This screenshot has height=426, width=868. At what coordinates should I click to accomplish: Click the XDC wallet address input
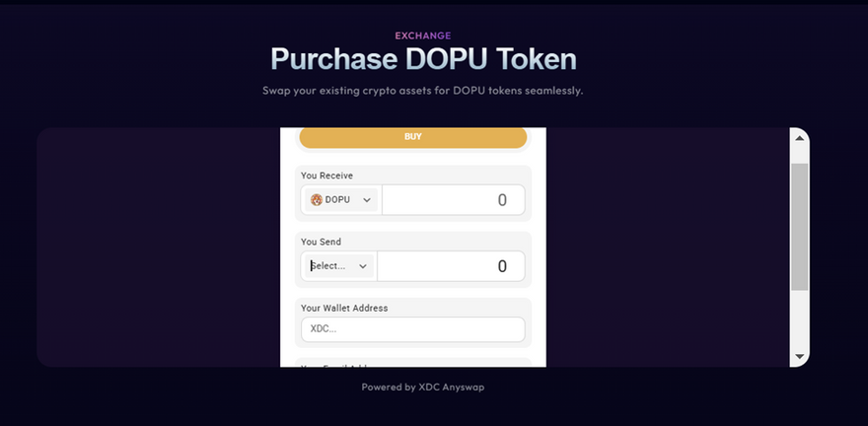[413, 329]
